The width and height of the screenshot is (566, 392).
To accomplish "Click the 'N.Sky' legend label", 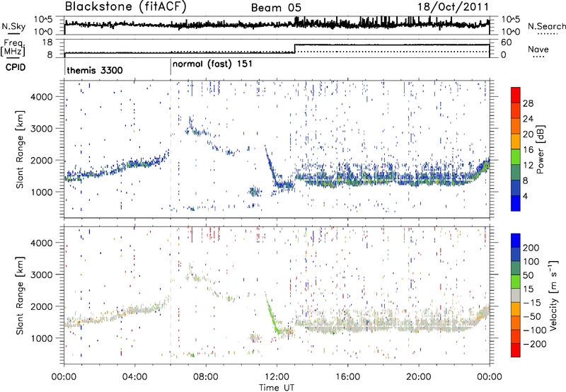I will (x=13, y=26).
